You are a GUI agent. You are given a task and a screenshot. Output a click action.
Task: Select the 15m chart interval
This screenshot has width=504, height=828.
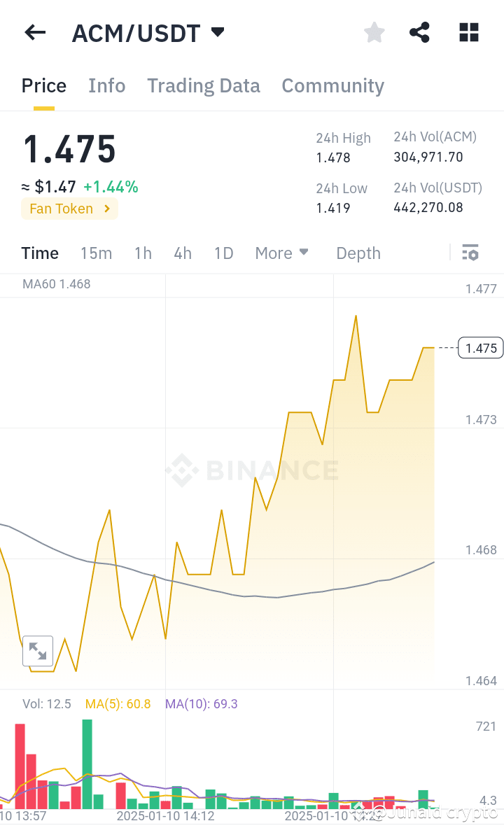pos(96,253)
